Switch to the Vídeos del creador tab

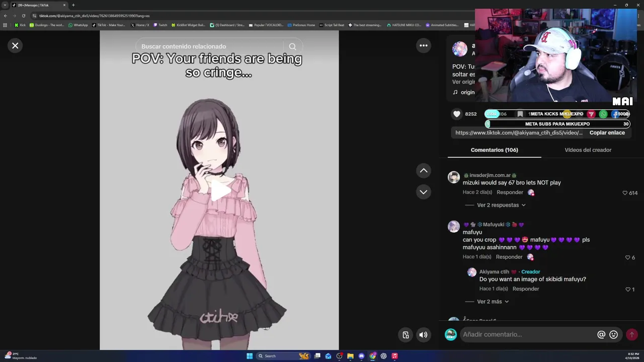pos(588,150)
